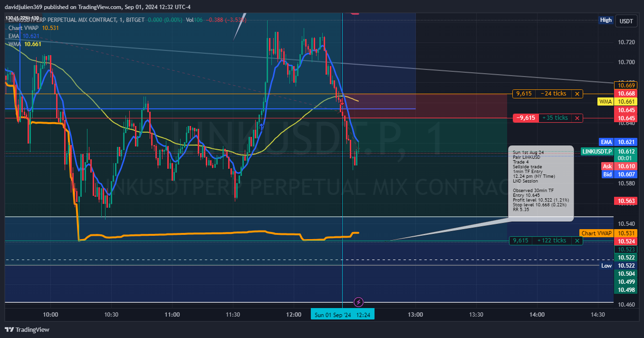
Task: Click the 10.523 price label
Action: pyautogui.click(x=625, y=250)
